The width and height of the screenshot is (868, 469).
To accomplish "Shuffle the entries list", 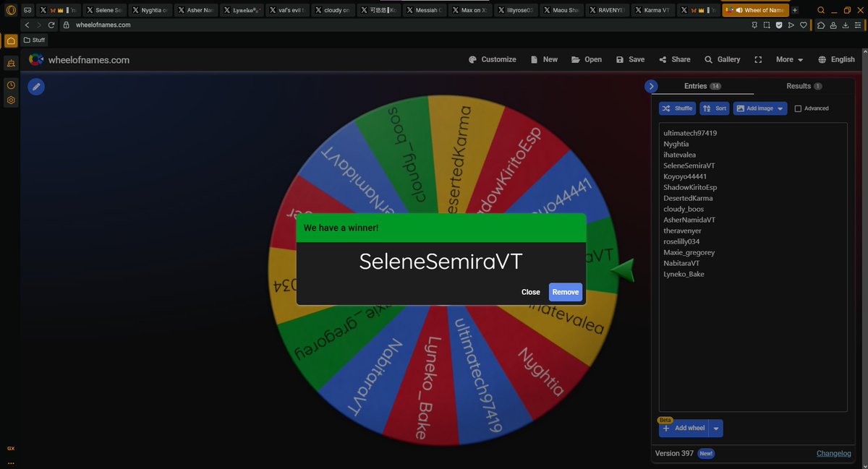I will (677, 108).
